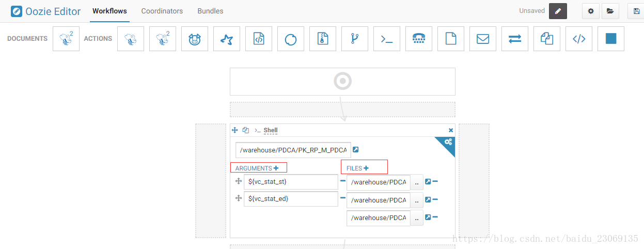
Task: Browse path with first FILES row '..' button
Action: [x=417, y=182]
